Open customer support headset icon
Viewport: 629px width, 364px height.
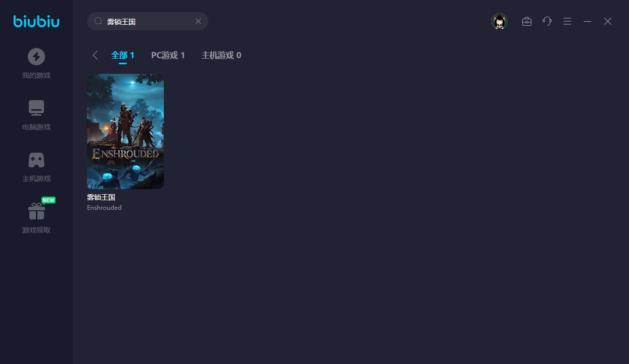pos(547,21)
